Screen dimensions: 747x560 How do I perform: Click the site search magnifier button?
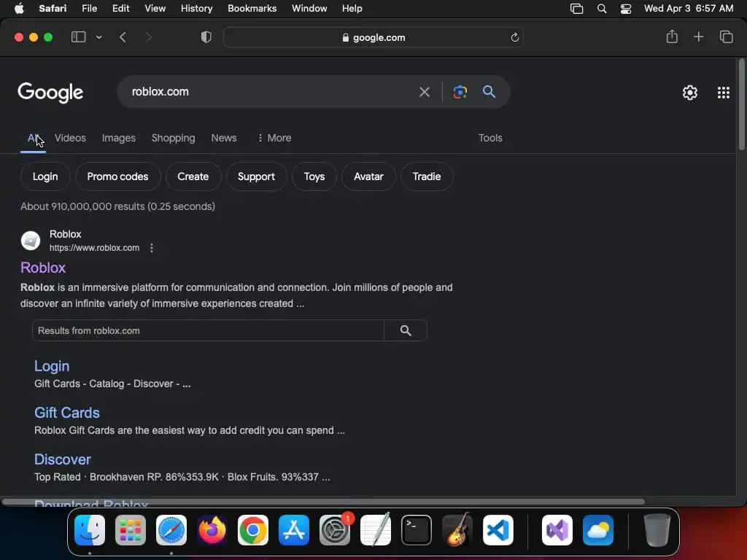(x=406, y=330)
